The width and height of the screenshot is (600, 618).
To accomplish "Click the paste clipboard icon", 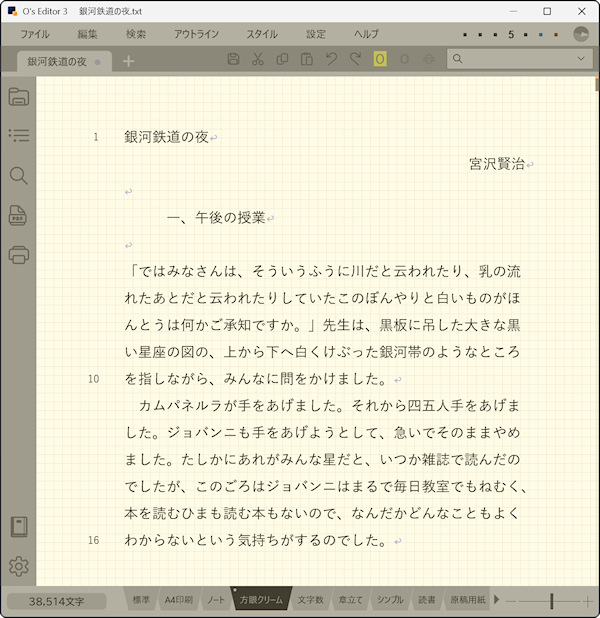I will pos(307,60).
